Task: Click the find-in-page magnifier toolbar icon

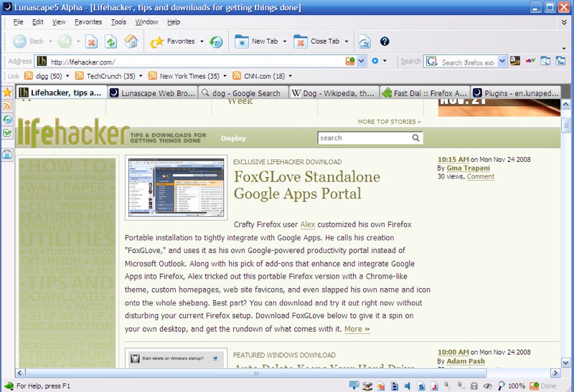Action: pyautogui.click(x=545, y=61)
